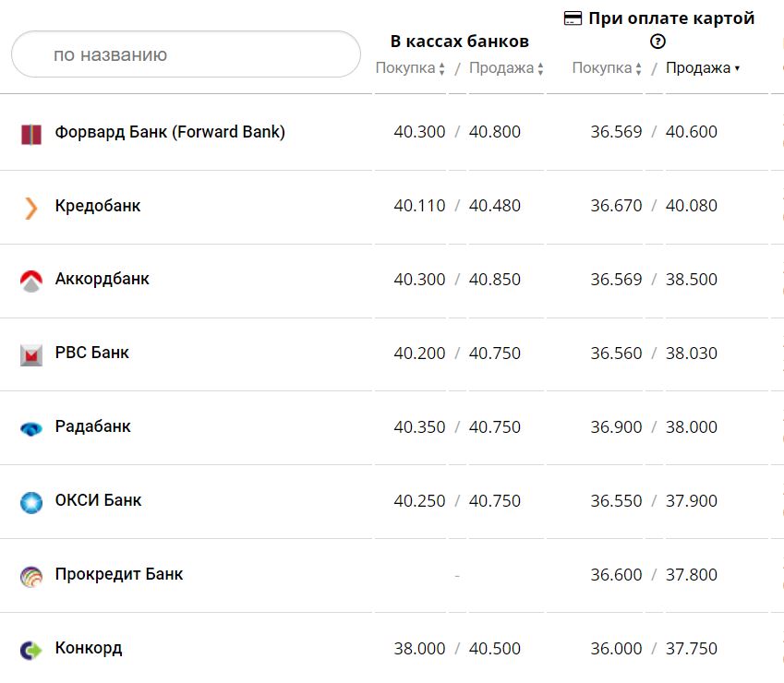Image resolution: width=784 pixels, height=683 pixels.
Task: Sort by cash desk Продажа column
Action: pos(506,68)
